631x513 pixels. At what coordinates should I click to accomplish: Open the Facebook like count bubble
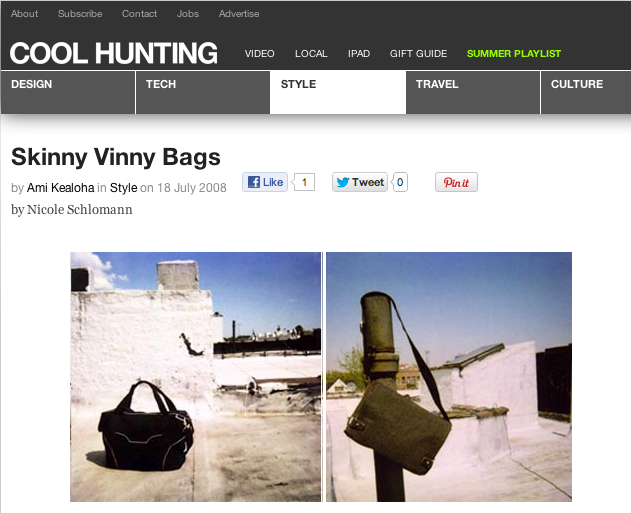coord(303,182)
